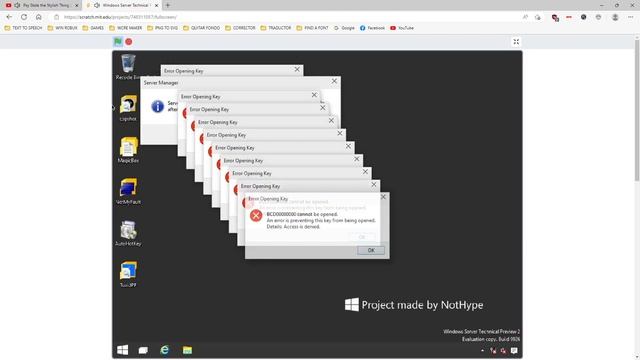640x360 pixels.
Task: Close the Server Manager dialog
Action: coord(334,81)
